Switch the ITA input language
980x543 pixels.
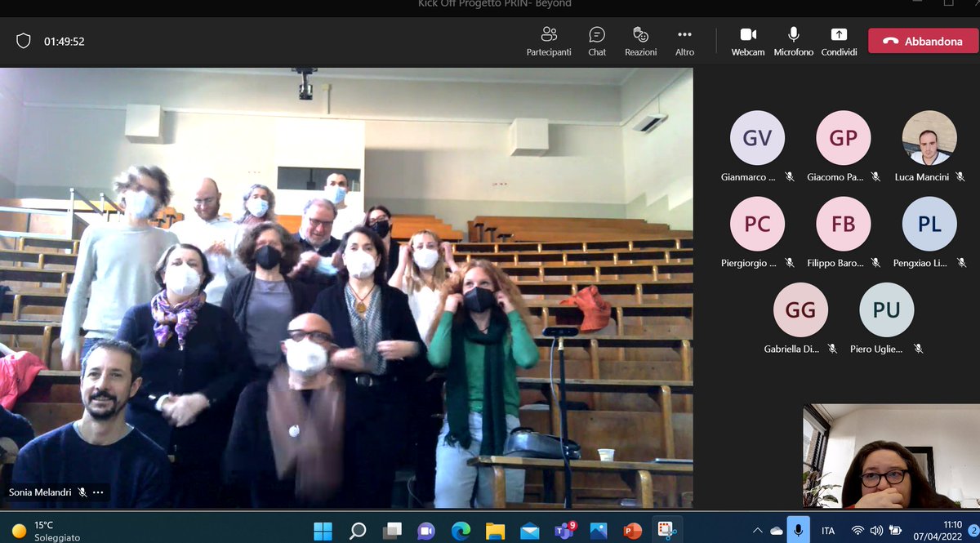tap(828, 531)
